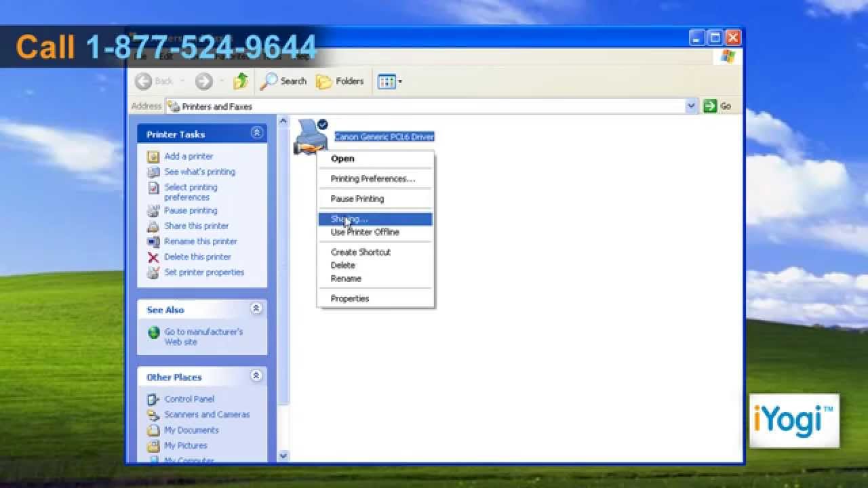Open Control Panel link in Other Places
The height and width of the screenshot is (488, 868).
[x=189, y=400]
